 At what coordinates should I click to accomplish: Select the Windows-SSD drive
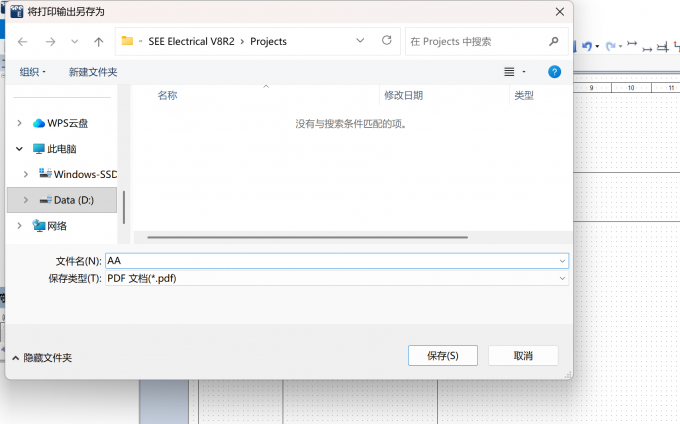[78, 174]
